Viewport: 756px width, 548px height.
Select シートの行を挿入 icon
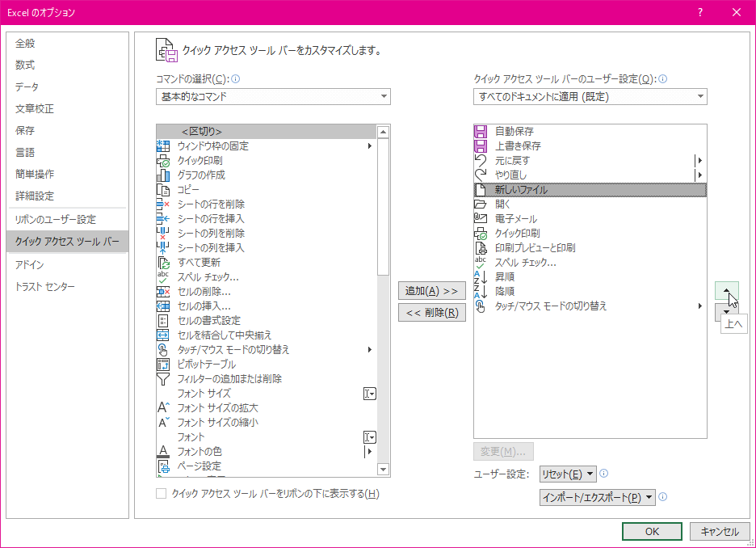[163, 218]
